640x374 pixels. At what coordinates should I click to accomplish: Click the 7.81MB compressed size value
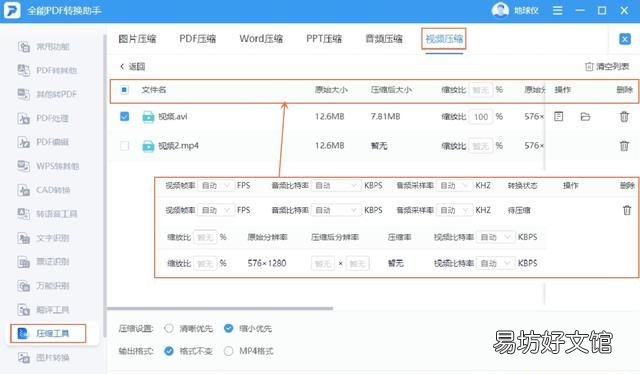385,117
